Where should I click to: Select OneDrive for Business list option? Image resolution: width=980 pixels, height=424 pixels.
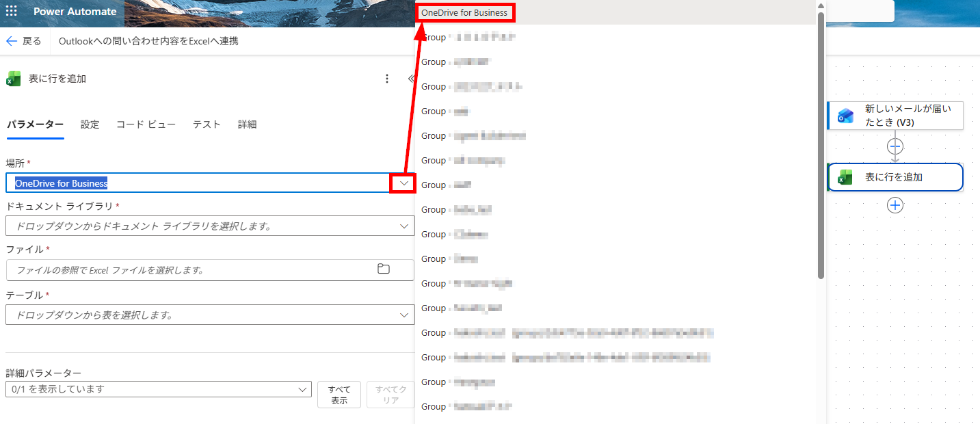464,12
